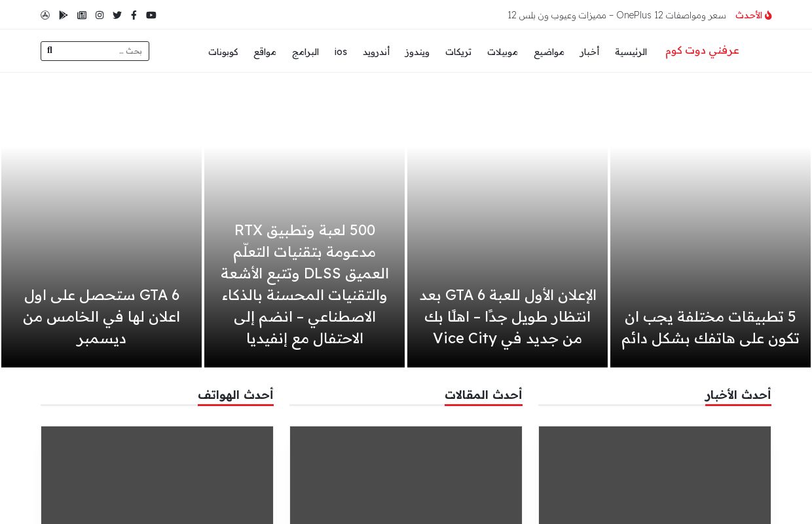Open the ios menu item
This screenshot has width=812, height=524.
pyautogui.click(x=341, y=52)
